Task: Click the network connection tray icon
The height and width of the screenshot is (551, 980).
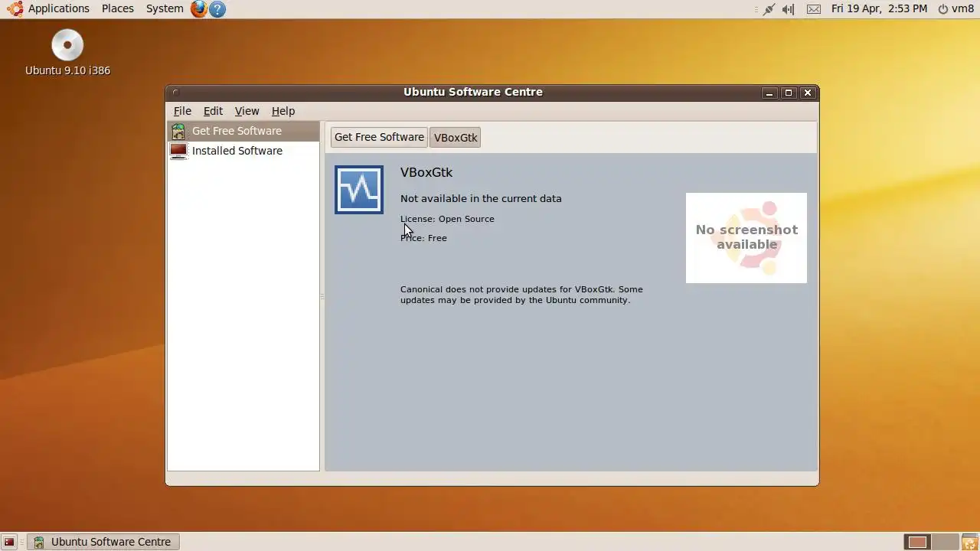Action: pos(768,9)
